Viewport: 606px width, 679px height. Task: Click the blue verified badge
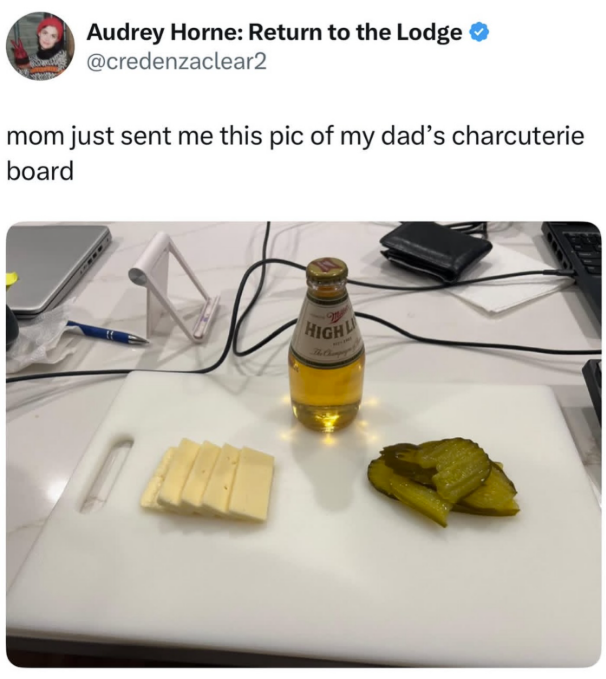[x=480, y=33]
